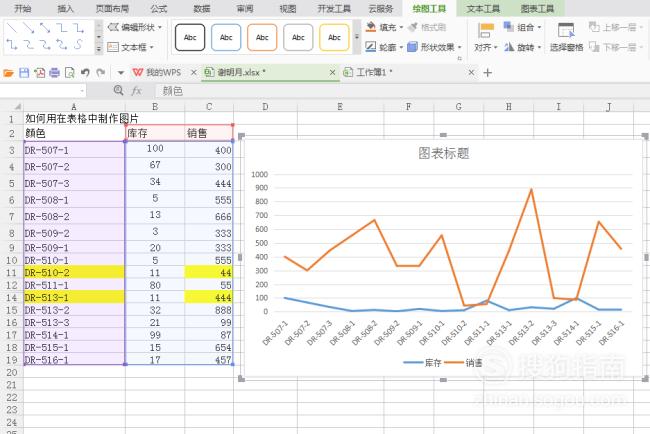This screenshot has width=650, height=434.
Task: Apply the yellow outlined Abc style
Action: click(334, 37)
